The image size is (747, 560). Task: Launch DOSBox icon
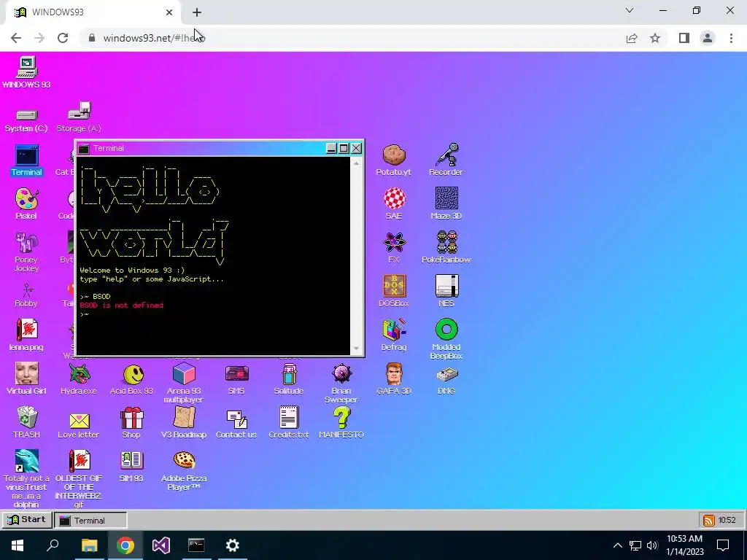pyautogui.click(x=394, y=286)
